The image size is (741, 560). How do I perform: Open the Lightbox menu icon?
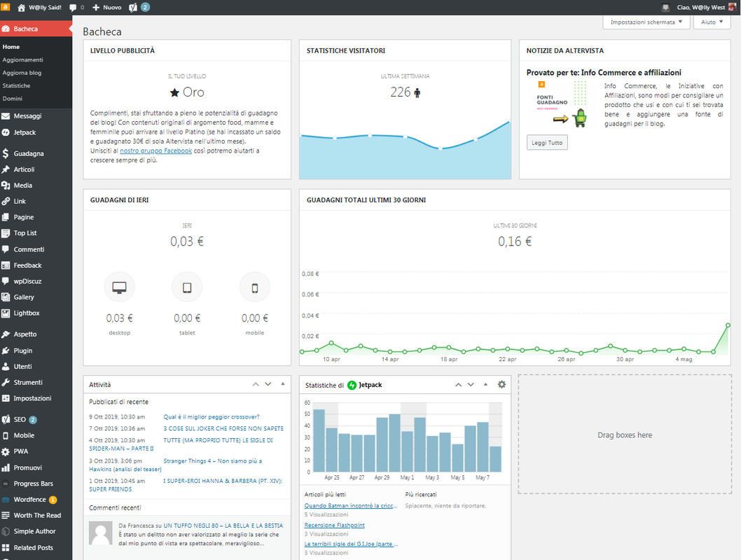tap(6, 313)
